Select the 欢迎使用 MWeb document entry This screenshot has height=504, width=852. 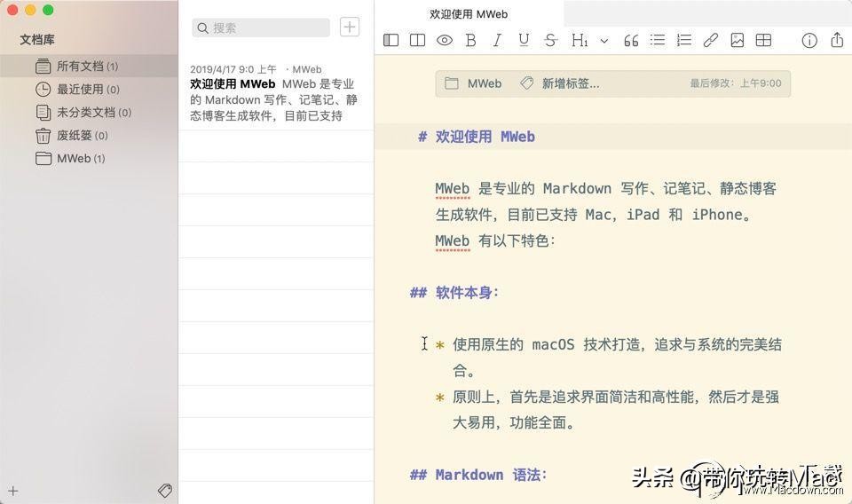276,93
